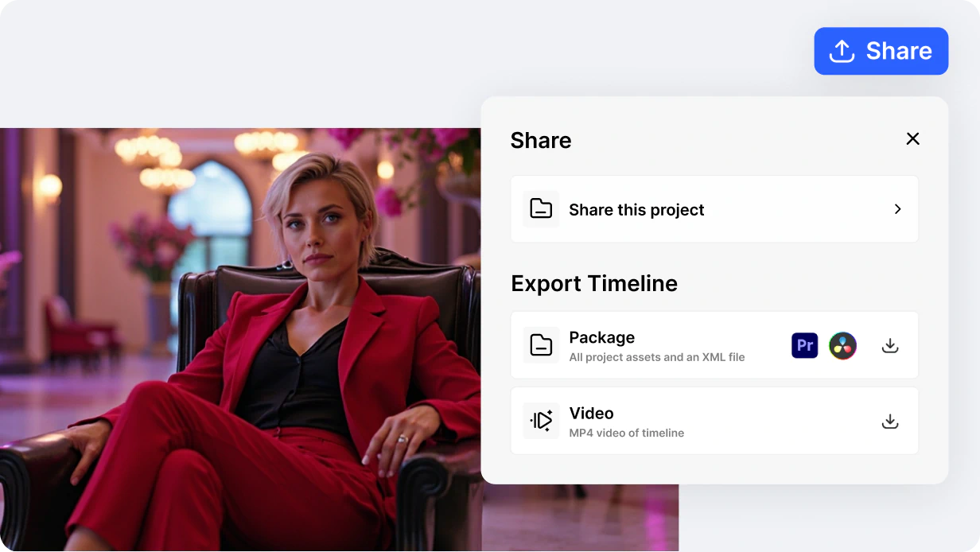The height and width of the screenshot is (552, 980).
Task: Click the Export Timeline heading
Action: [x=594, y=283]
